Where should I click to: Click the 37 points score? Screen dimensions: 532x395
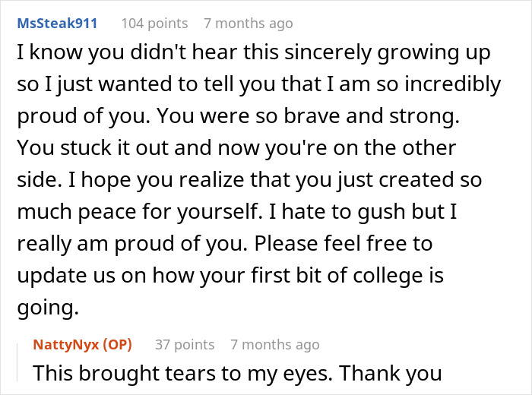click(x=185, y=344)
